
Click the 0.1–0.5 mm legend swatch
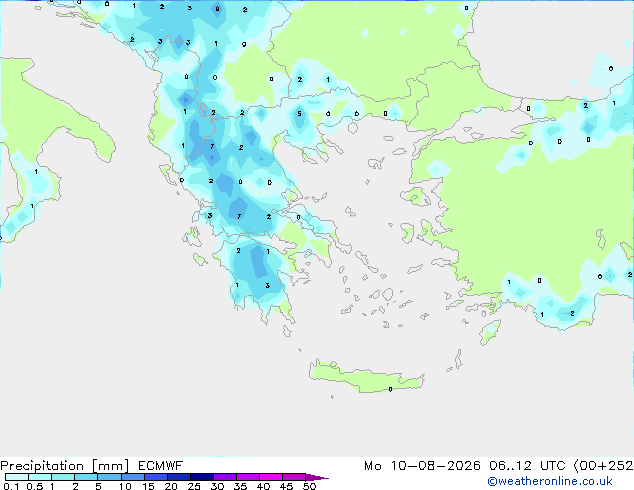pyautogui.click(x=17, y=477)
